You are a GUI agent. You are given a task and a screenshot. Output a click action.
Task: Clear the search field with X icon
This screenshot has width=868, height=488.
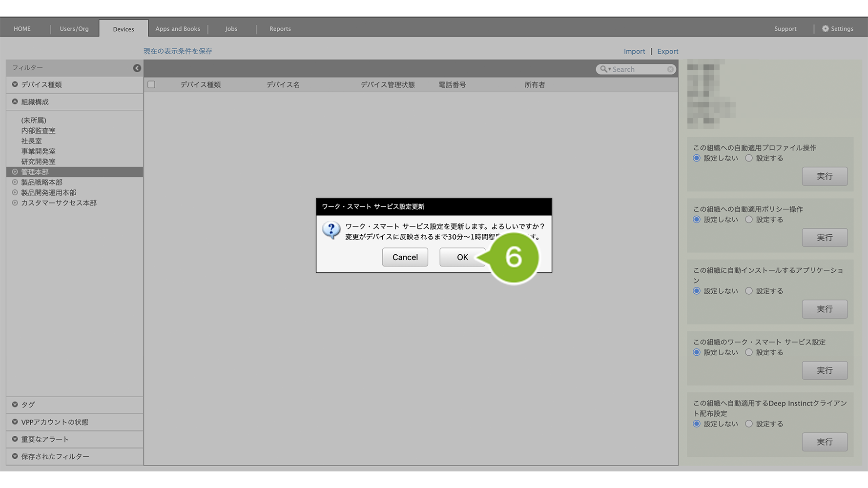[x=670, y=69]
